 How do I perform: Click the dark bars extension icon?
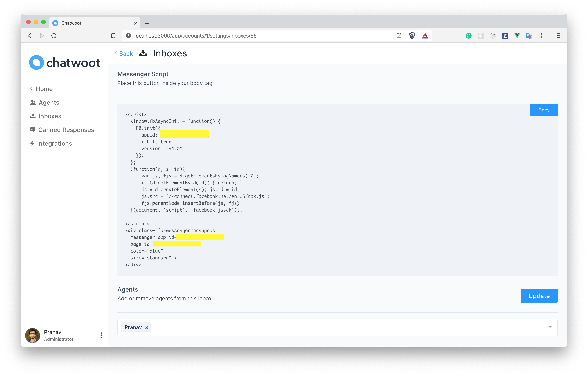(x=541, y=36)
